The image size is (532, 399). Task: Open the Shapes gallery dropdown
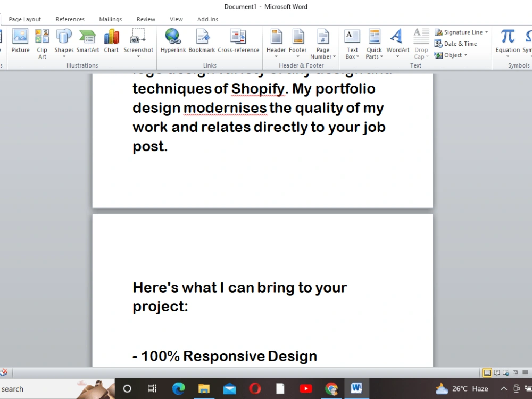64,57
